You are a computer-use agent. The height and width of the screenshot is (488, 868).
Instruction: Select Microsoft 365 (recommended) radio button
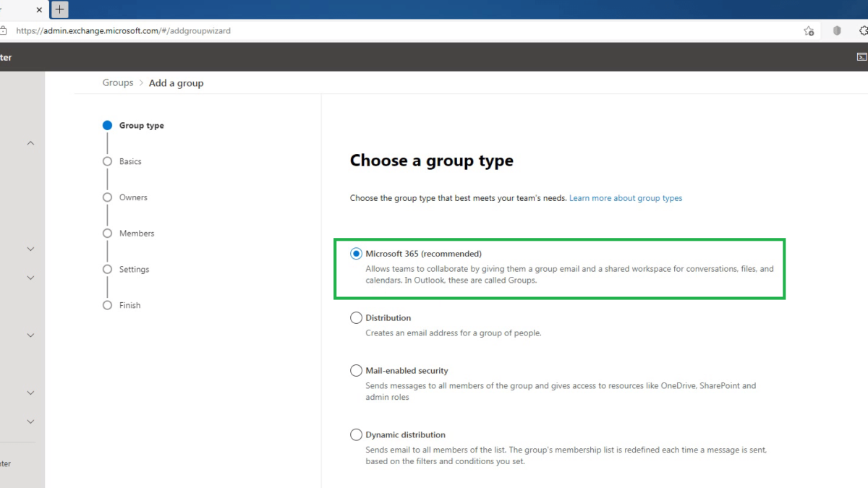pyautogui.click(x=356, y=254)
